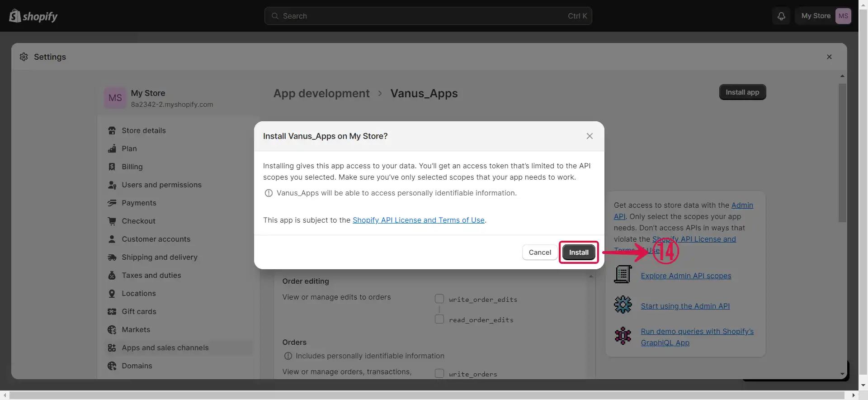
Task: Click the info icon under Orders heading
Action: click(288, 356)
